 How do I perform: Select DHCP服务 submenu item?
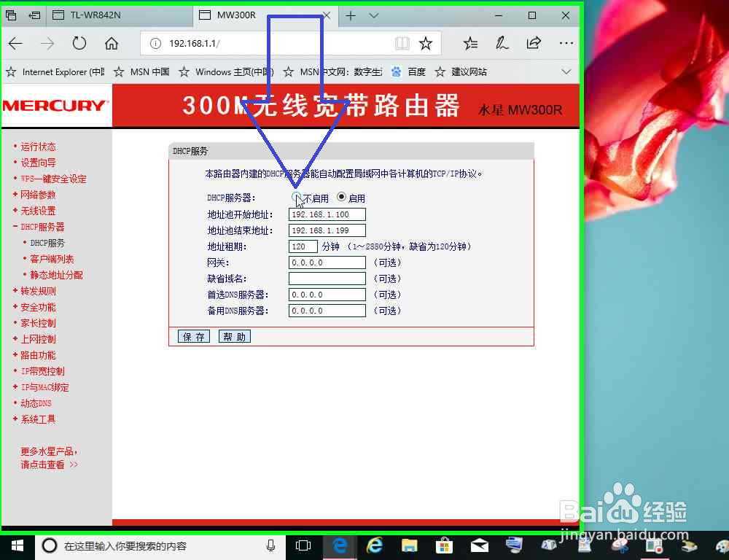[47, 243]
